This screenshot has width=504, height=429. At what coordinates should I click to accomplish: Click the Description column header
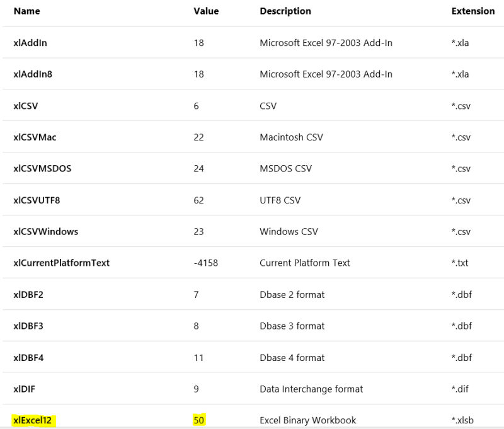coord(285,11)
